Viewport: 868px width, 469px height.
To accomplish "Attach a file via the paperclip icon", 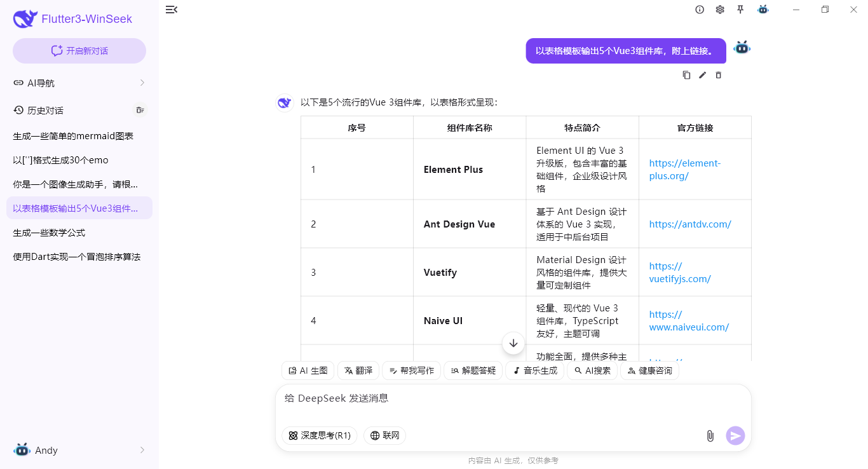I will [x=710, y=435].
